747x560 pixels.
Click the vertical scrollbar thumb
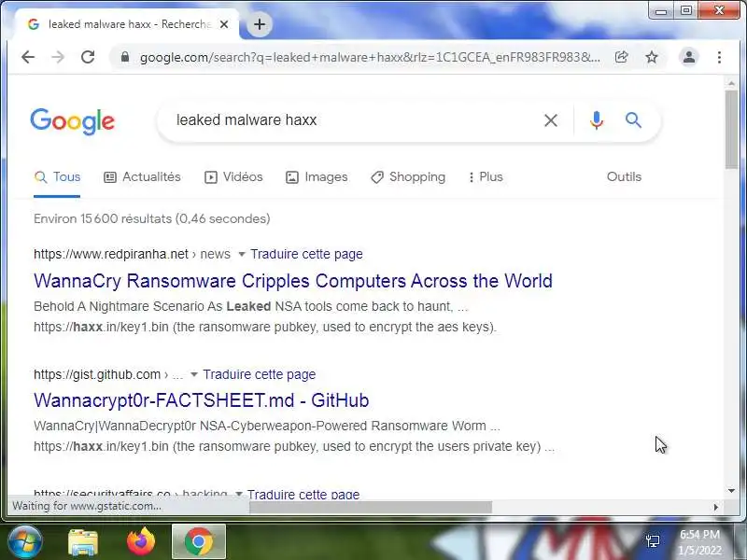coord(731,129)
